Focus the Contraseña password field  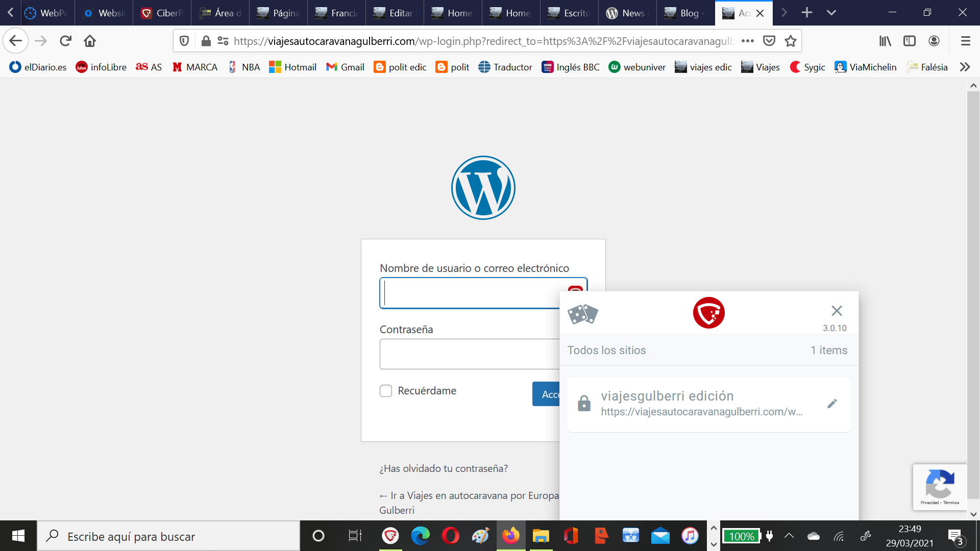[x=470, y=354]
